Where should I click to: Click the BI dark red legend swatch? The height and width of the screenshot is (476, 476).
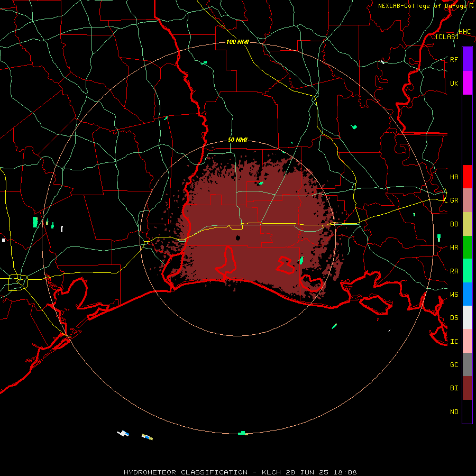467,388
